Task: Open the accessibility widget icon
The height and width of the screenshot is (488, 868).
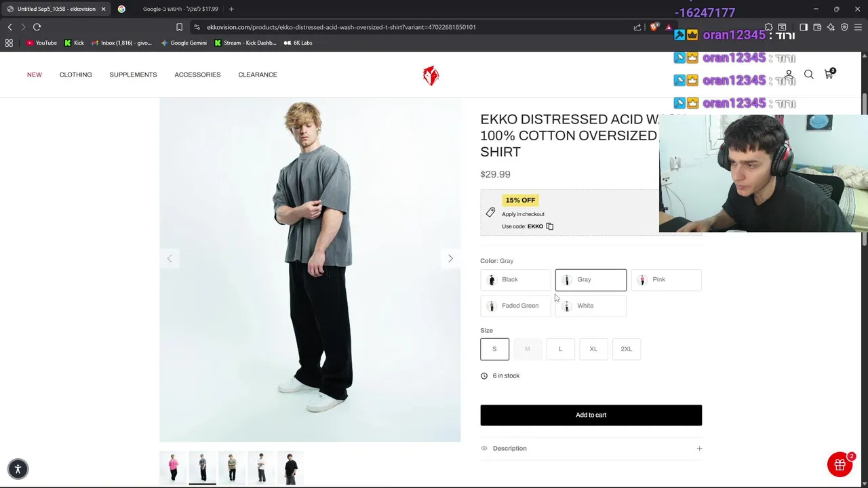Action: [x=18, y=468]
